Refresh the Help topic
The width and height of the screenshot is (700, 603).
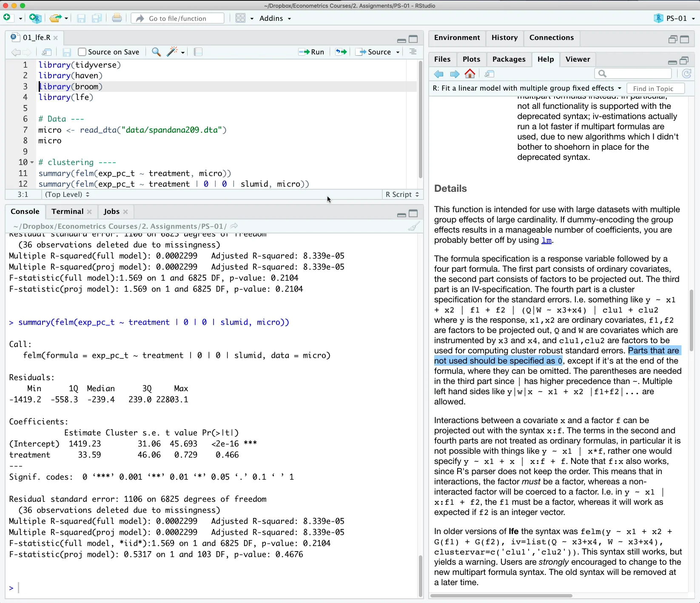[x=686, y=74]
